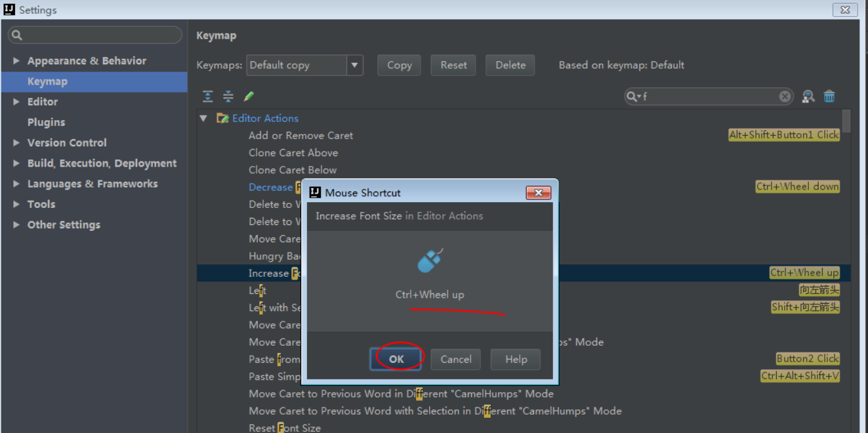Click the Ctrl+Wheel up label in action list
Screen dimensions: 868x433
(804, 272)
